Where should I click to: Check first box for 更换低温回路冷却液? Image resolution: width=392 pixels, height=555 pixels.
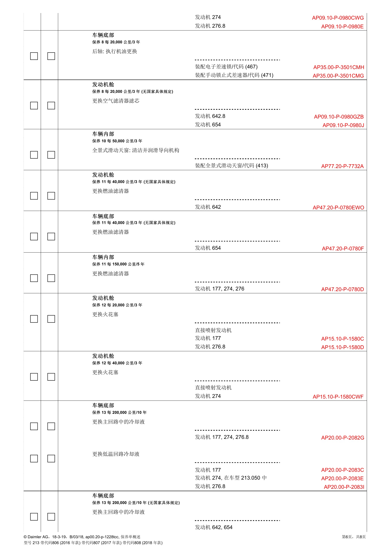click(x=34, y=458)
